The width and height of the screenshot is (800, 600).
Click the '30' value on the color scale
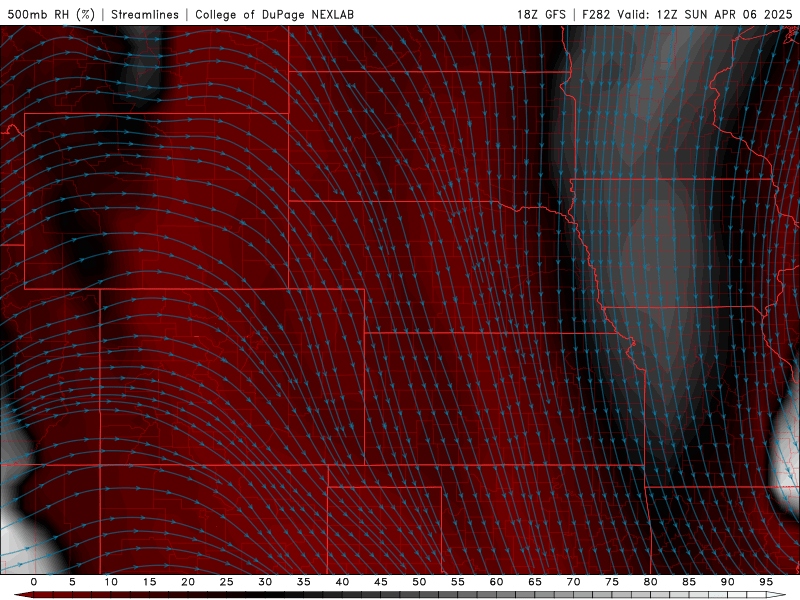pos(265,582)
